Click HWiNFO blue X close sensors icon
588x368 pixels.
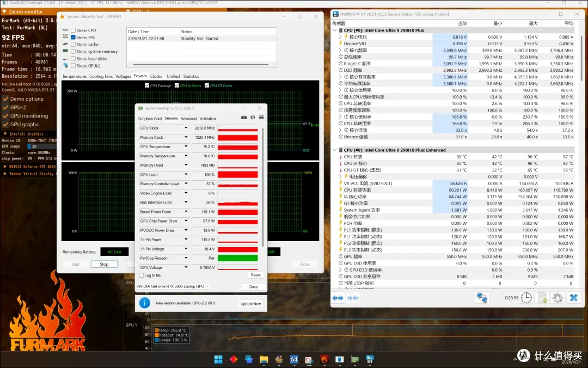point(573,298)
